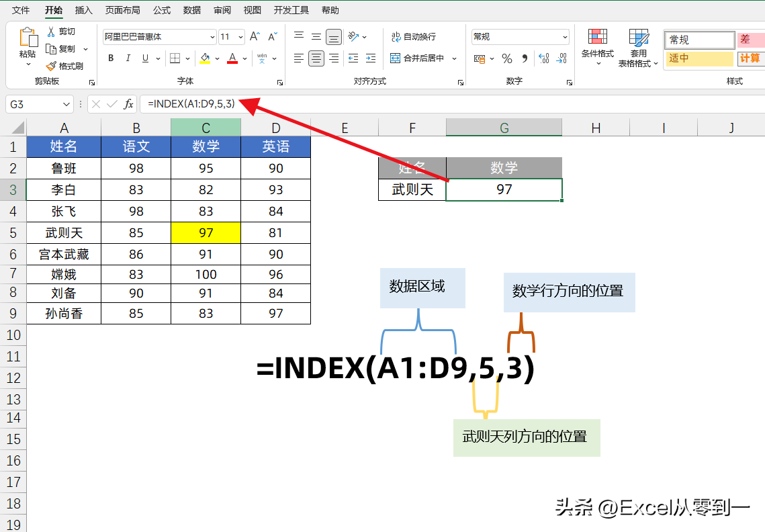Switch to the Insert (插入) tab
Screen dimensions: 765x532
[83, 10]
